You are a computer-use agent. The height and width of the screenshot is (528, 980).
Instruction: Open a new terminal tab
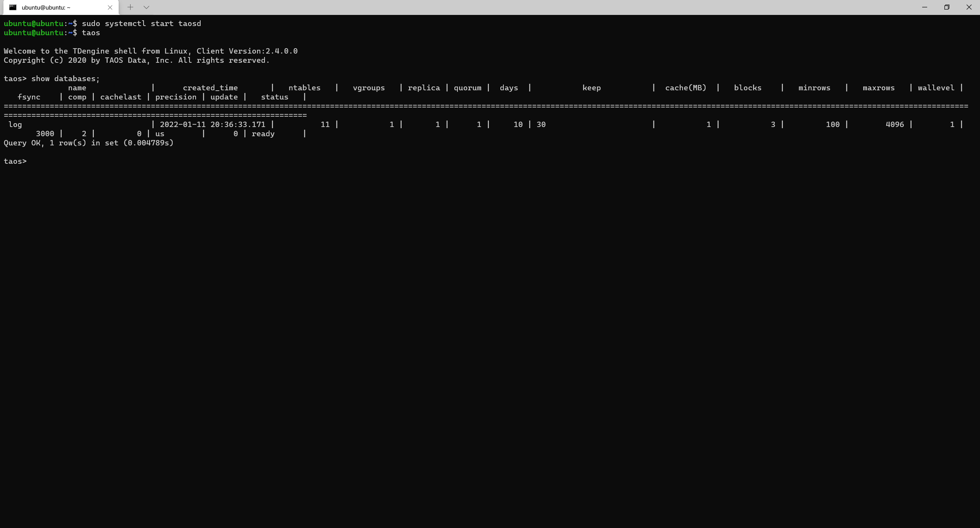[130, 7]
